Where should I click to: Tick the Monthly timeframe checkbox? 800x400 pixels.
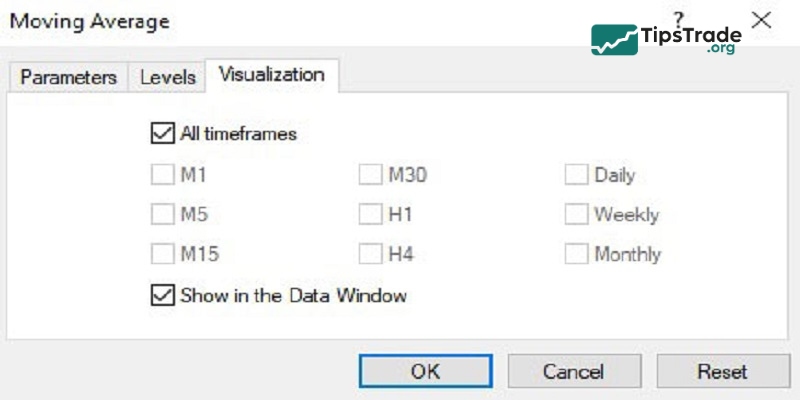point(575,253)
